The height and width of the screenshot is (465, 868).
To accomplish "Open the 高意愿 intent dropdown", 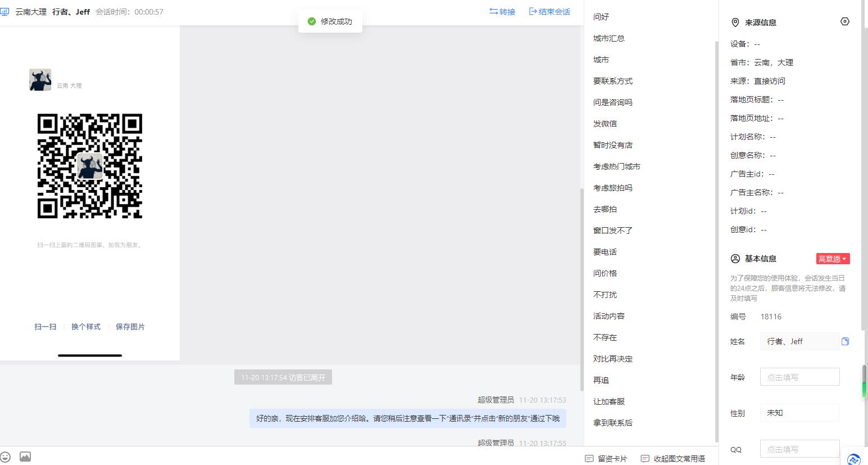I will [833, 259].
